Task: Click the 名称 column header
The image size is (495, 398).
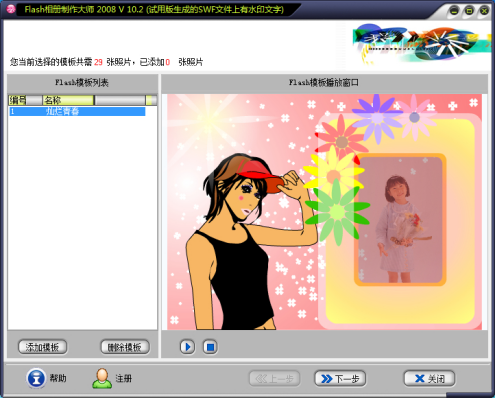Action: 68,100
